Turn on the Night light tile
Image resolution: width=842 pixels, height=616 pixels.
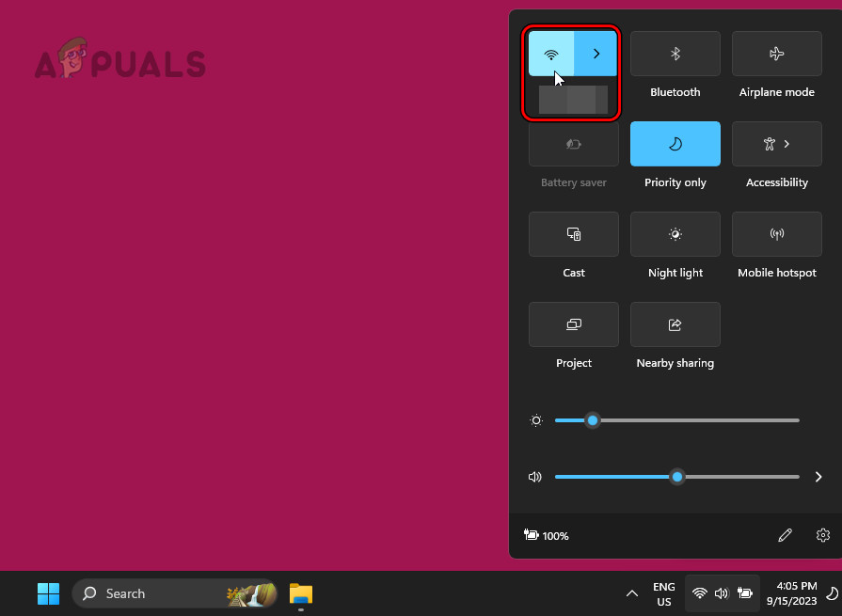(x=675, y=234)
